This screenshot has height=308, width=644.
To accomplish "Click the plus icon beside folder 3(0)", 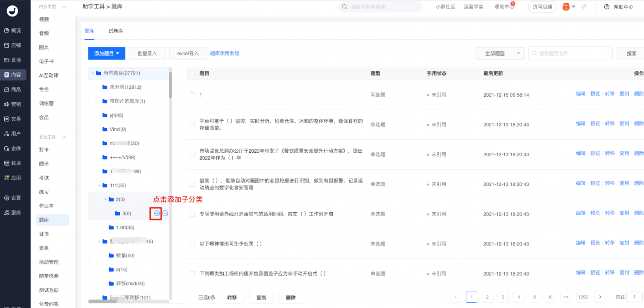I will click(x=157, y=213).
